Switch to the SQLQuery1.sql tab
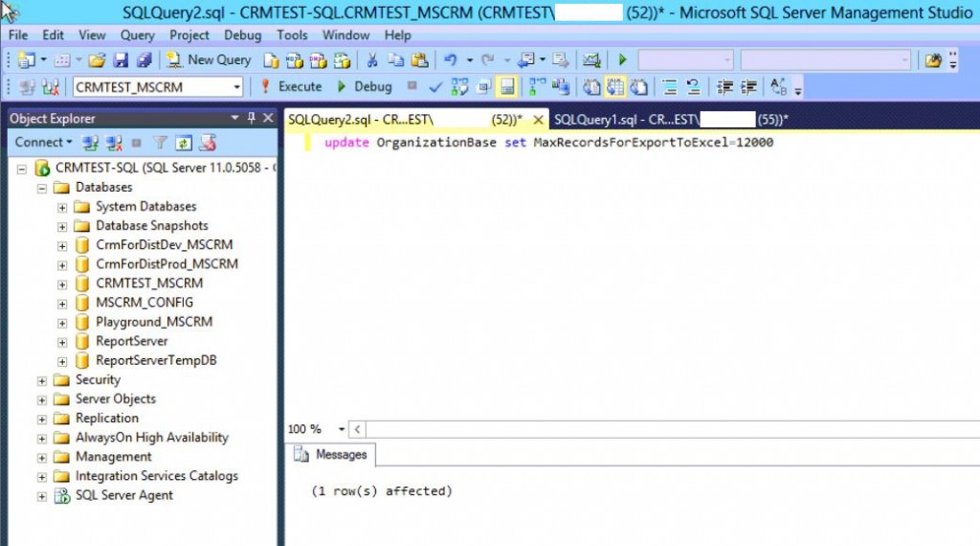The width and height of the screenshot is (980, 546). 671,120
